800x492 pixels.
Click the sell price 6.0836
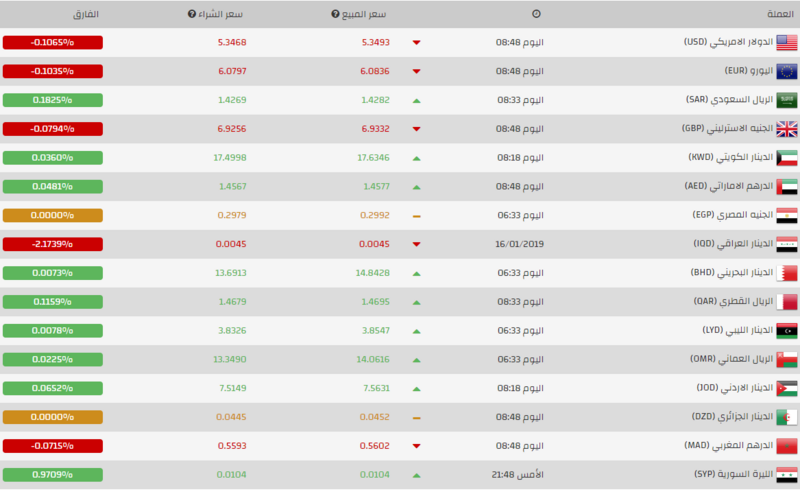(375, 71)
